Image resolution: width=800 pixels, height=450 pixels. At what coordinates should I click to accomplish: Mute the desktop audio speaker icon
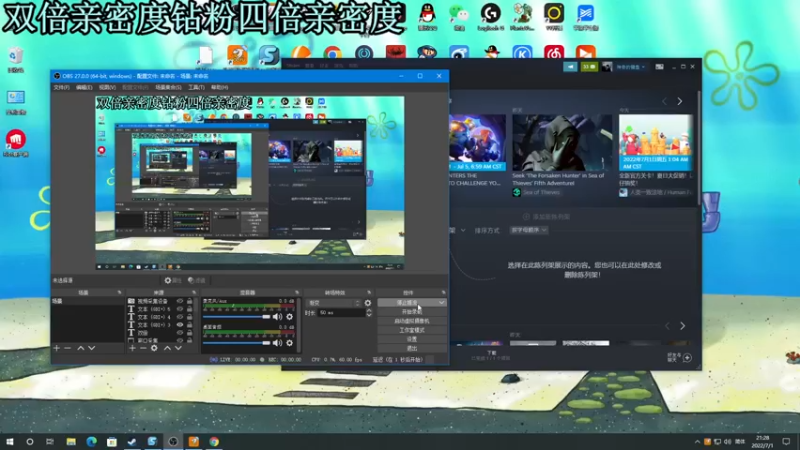click(x=277, y=343)
